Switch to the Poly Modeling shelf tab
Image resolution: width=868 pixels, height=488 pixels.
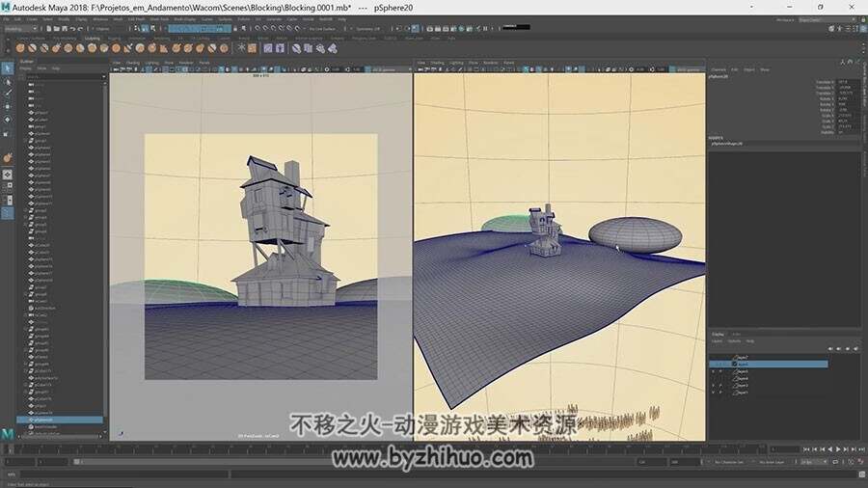click(65, 39)
